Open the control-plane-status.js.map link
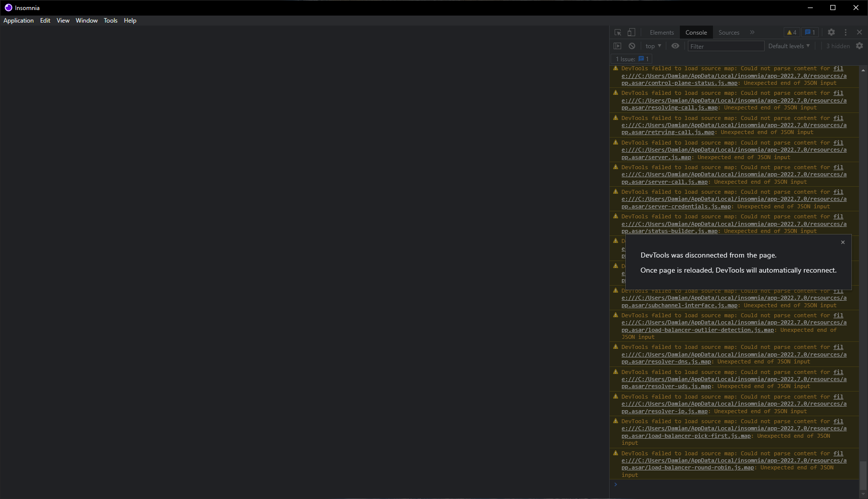The height and width of the screenshot is (499, 868). [x=679, y=83]
